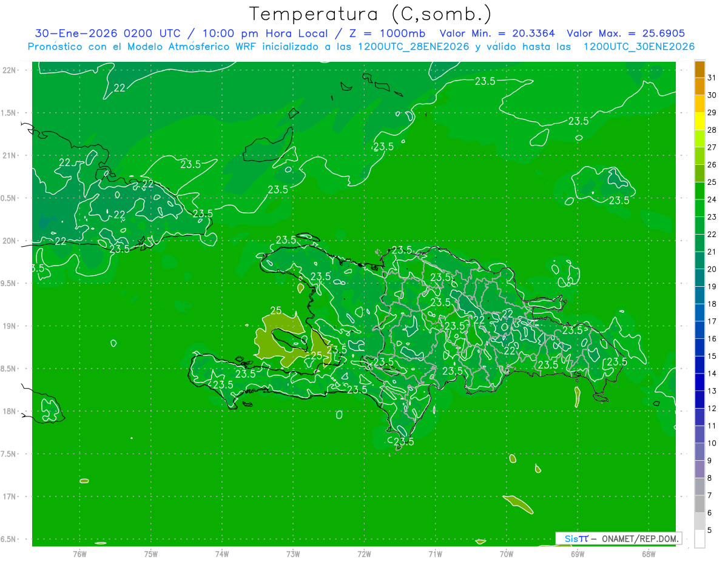The image size is (728, 562).
Task: Click the '69W' longitude axis label
Action: coord(577,554)
